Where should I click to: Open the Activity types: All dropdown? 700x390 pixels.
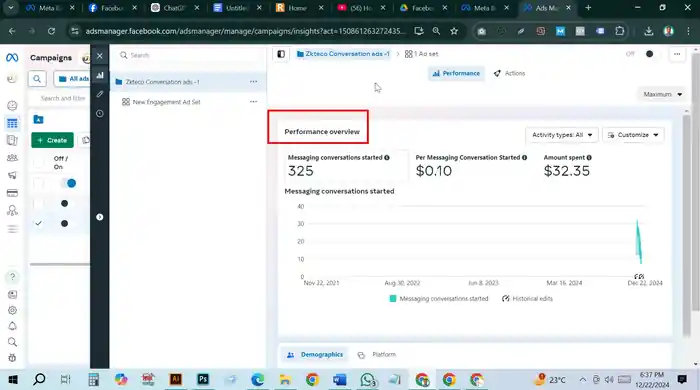pos(562,135)
